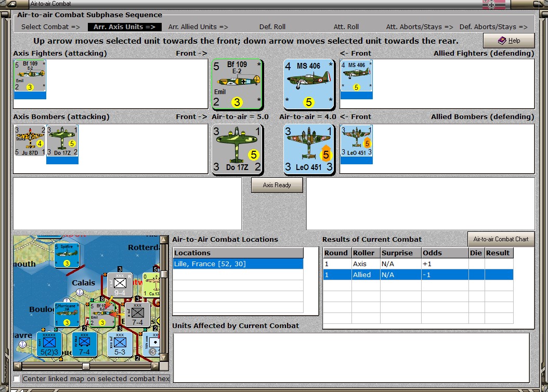Click the Hurricane unit near Boulogne on map
Screen dimensions: 548x392
67,315
